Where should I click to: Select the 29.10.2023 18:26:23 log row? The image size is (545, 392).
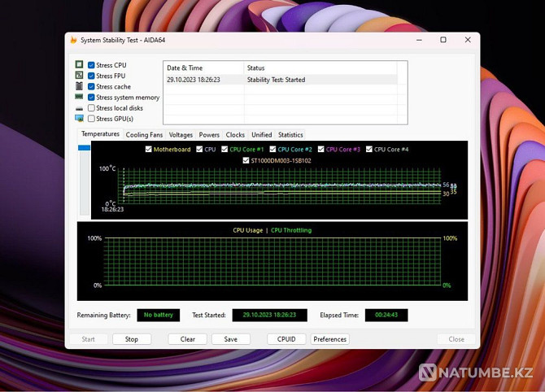tap(281, 80)
